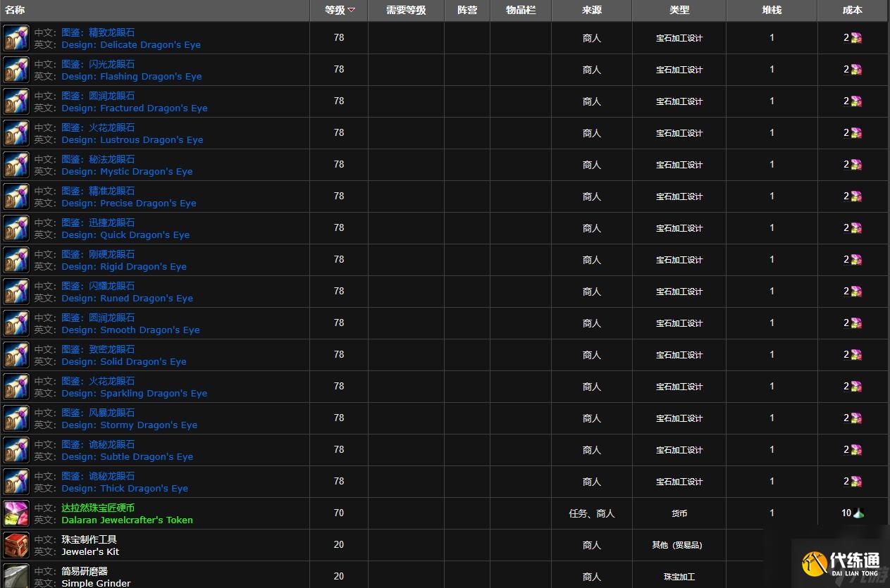Image resolution: width=890 pixels, height=588 pixels.
Task: Click the 任务、商人 source cell
Action: [592, 513]
